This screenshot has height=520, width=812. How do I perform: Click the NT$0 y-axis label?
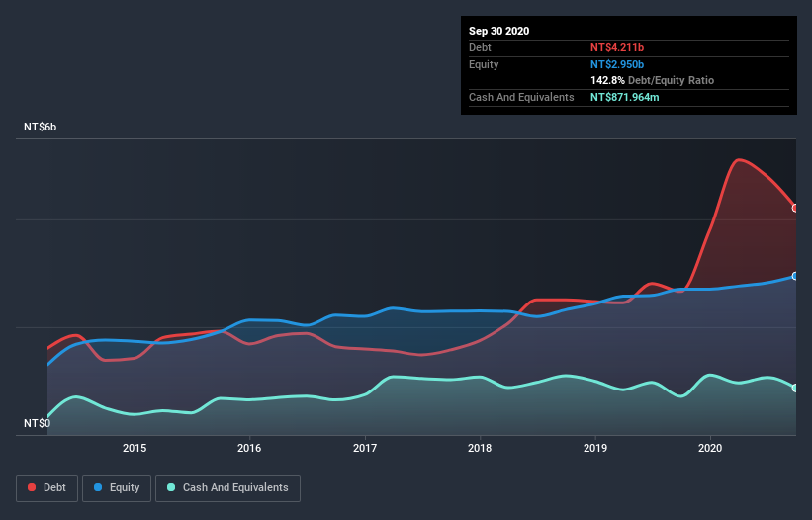click(38, 424)
